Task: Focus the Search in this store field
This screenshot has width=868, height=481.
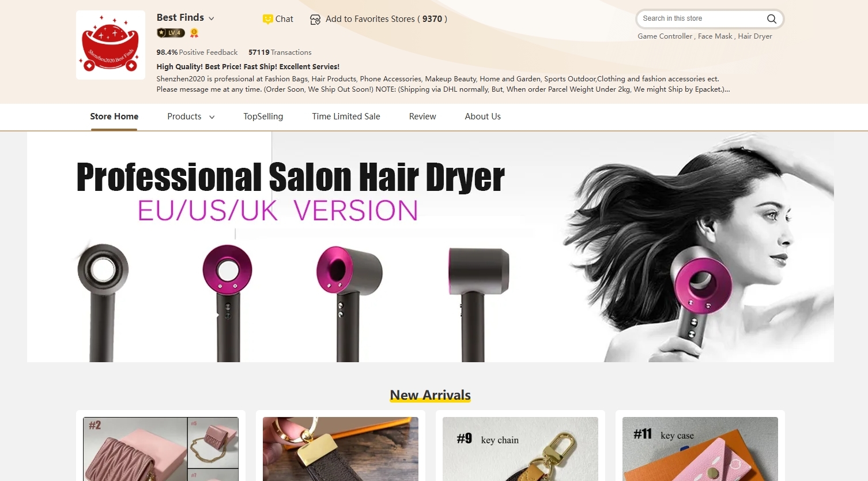Action: [700, 18]
